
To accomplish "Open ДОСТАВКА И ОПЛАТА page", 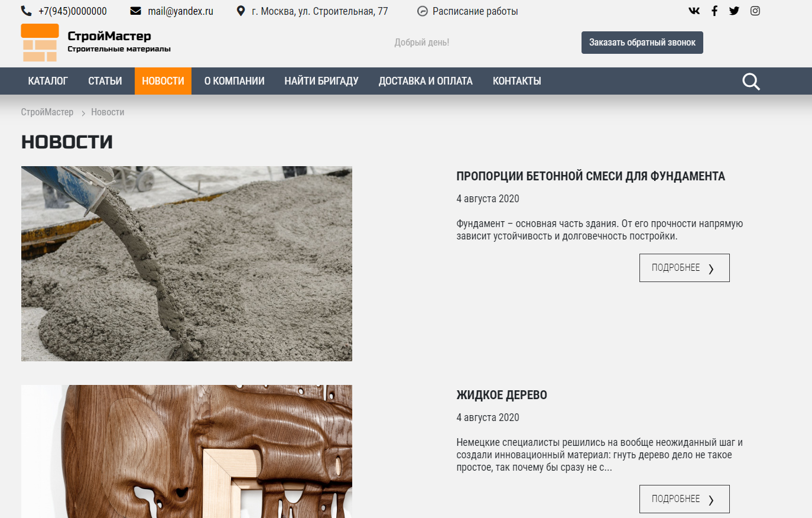I will click(x=426, y=81).
